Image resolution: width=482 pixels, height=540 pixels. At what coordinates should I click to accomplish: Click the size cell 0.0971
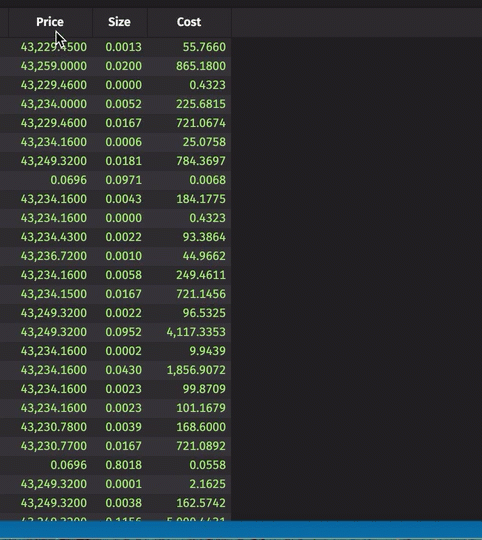point(123,180)
